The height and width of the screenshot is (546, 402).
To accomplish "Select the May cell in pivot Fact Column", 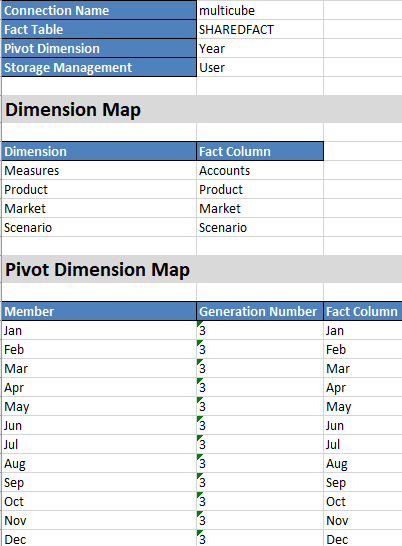I will point(363,406).
